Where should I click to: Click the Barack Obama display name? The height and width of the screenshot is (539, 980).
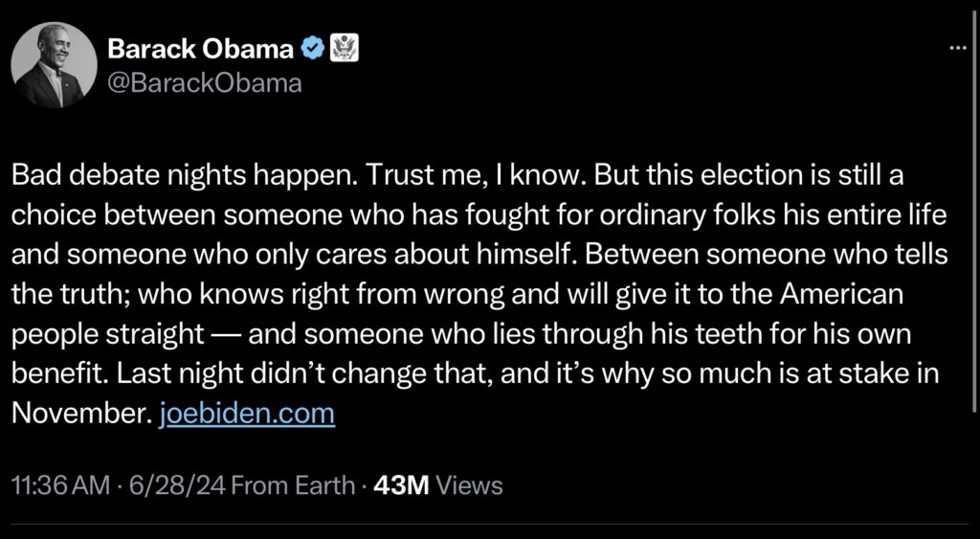(201, 48)
